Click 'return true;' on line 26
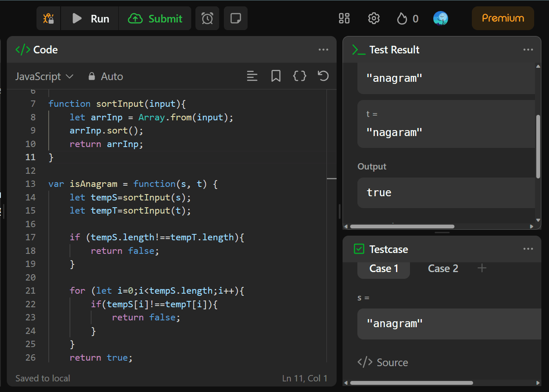The height and width of the screenshot is (392, 549). coord(101,358)
